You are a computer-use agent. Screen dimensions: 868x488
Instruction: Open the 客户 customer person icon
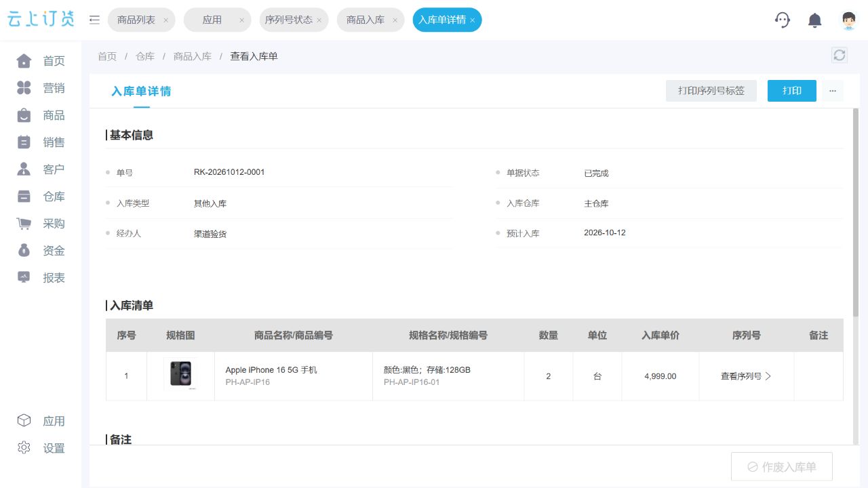pos(24,169)
